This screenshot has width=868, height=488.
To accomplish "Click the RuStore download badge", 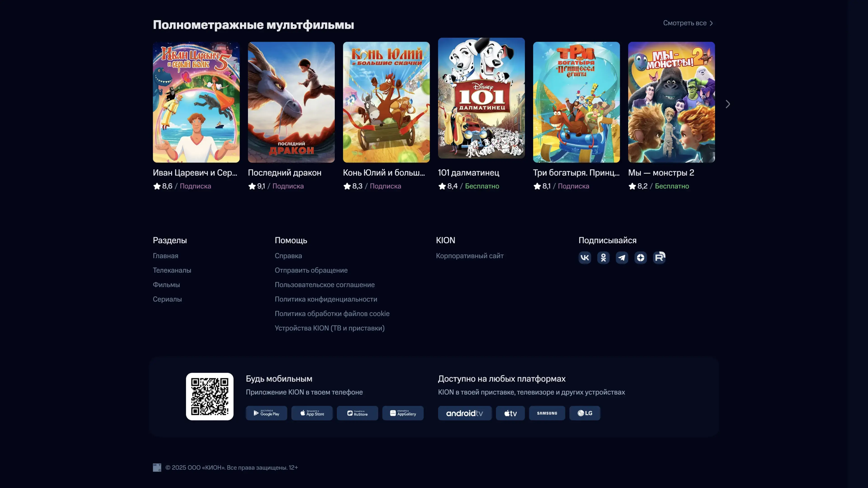I will (x=357, y=413).
